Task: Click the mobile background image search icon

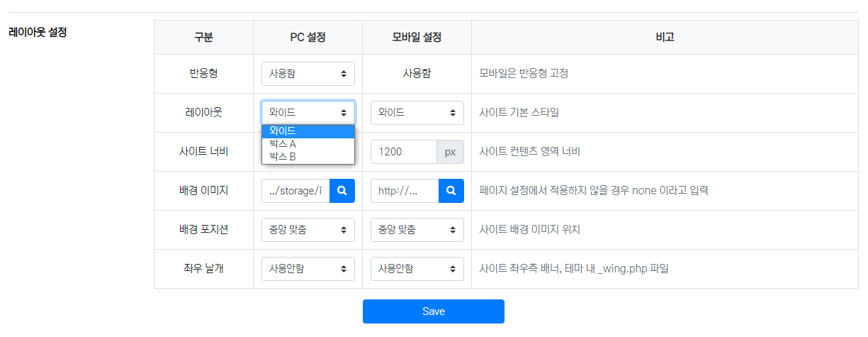Action: pos(451,191)
